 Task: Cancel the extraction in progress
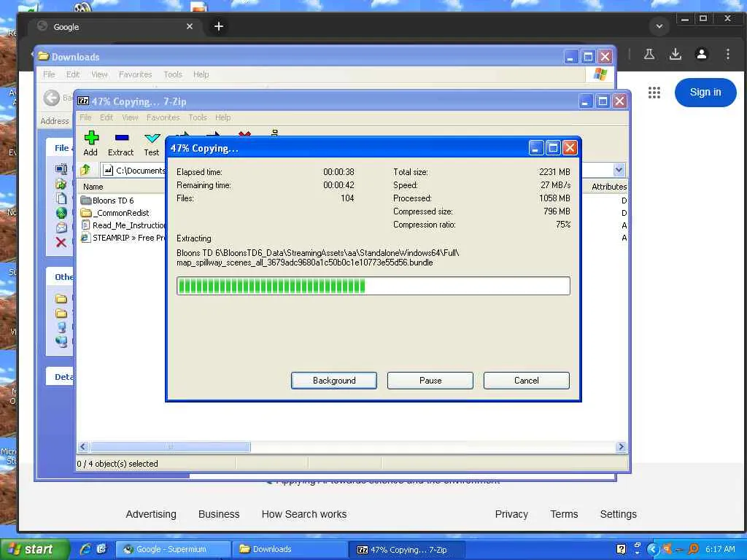[527, 381]
